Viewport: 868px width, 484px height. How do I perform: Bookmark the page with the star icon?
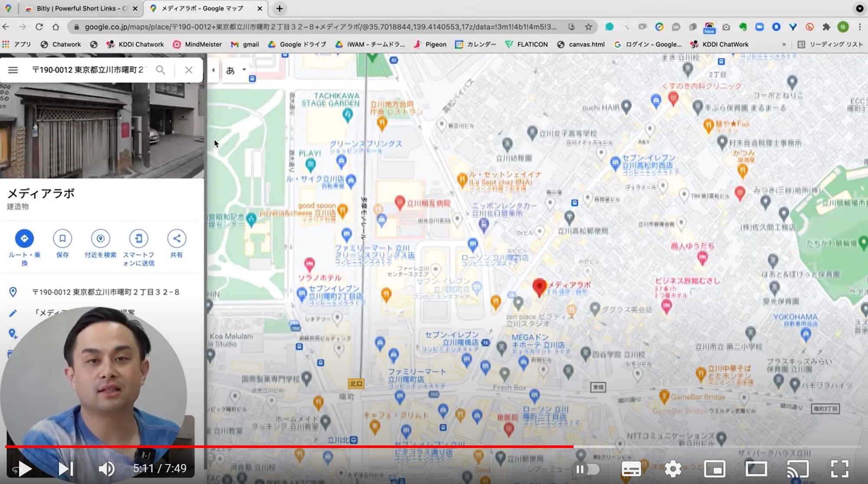(x=588, y=27)
